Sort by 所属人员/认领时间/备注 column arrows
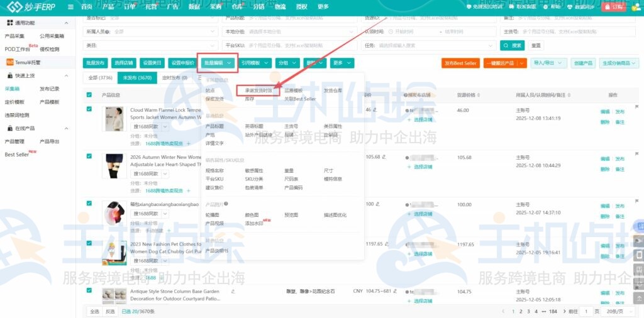644x318 pixels. click(x=568, y=95)
